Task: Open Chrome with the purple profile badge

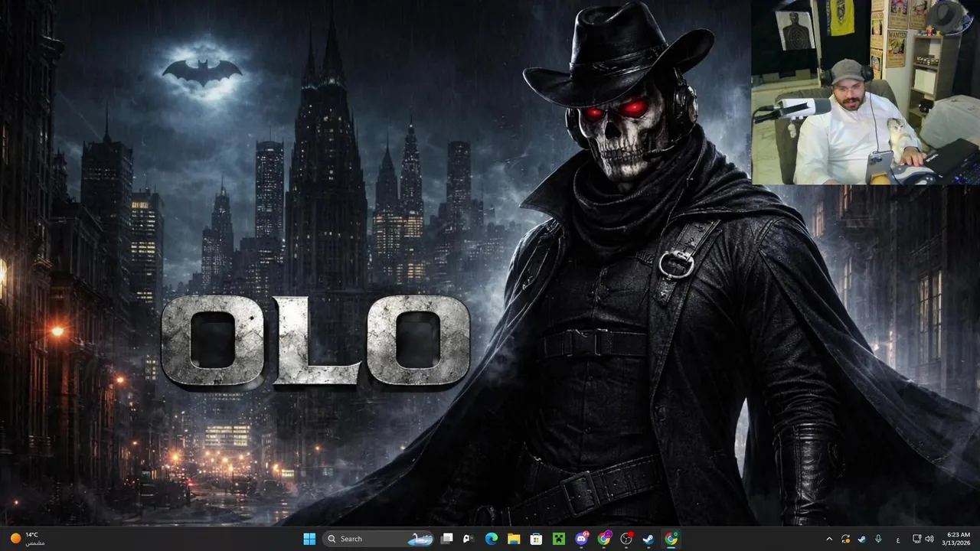Action: [604, 539]
